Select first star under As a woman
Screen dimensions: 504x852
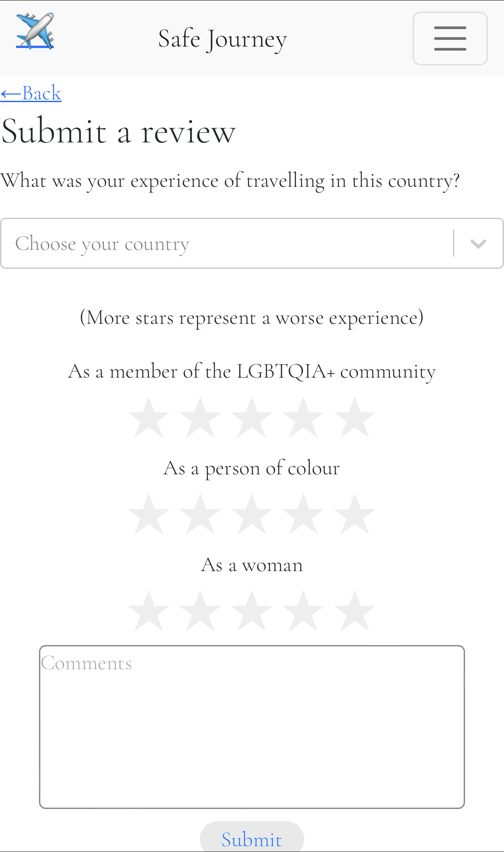[x=149, y=611]
